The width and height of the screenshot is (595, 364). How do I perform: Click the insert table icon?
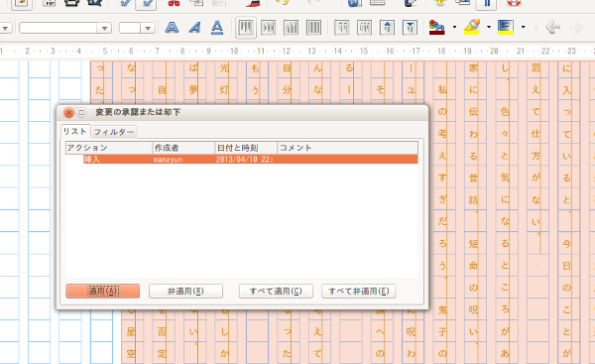click(378, 3)
